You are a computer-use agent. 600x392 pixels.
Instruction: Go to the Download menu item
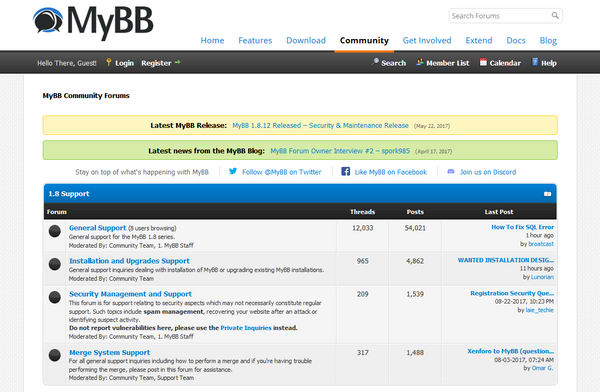(306, 40)
